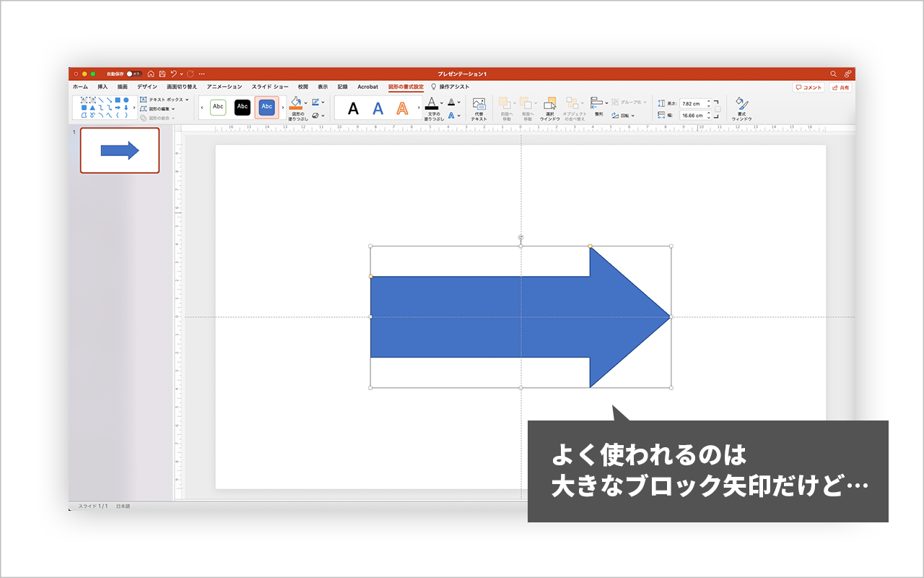The width and height of the screenshot is (924, 578).
Task: Click the 代替テキスト (Alt Text) icon
Action: (x=478, y=105)
